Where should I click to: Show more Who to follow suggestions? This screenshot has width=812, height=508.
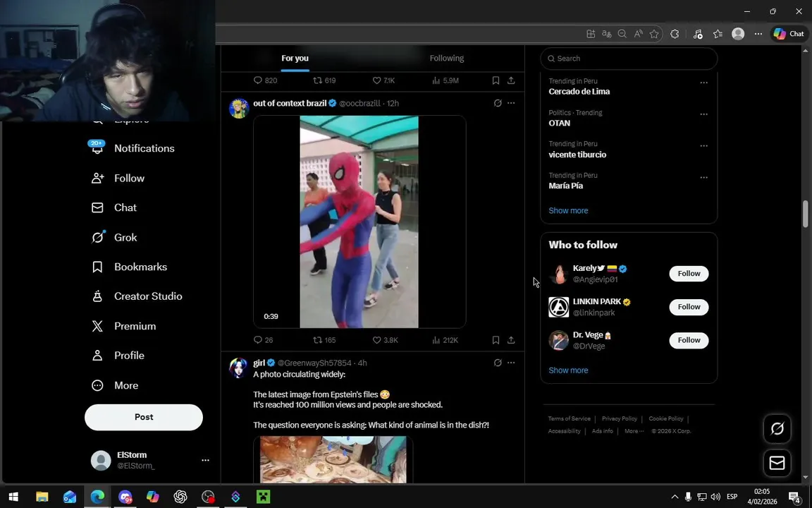click(x=568, y=370)
